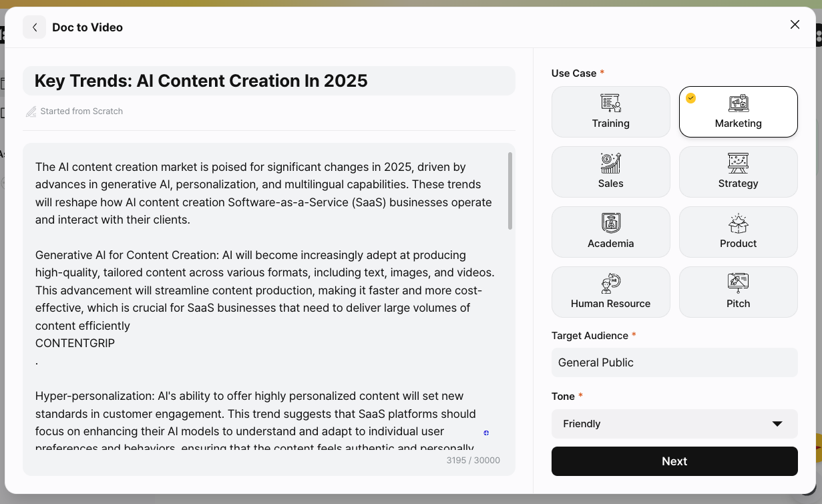Close the Doc to Video dialog
Viewport: 822px width, 504px height.
795,25
